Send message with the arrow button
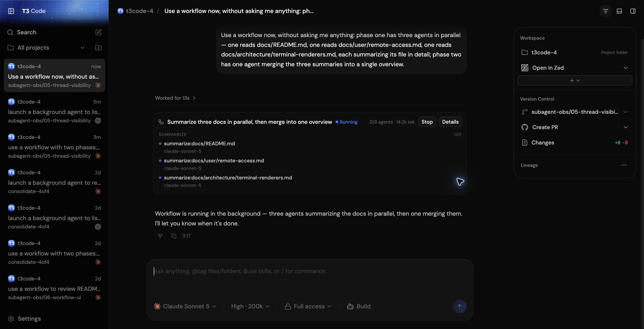The width and height of the screenshot is (644, 329). (x=459, y=306)
